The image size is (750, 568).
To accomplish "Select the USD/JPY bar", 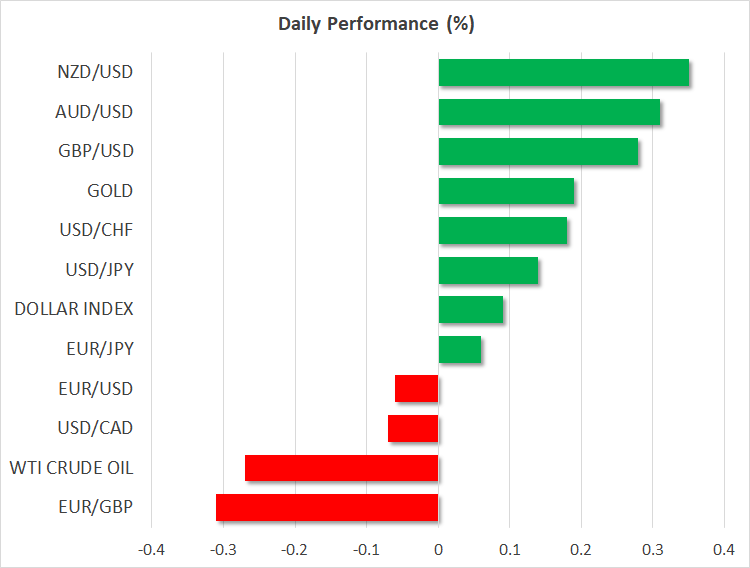I will tap(488, 271).
